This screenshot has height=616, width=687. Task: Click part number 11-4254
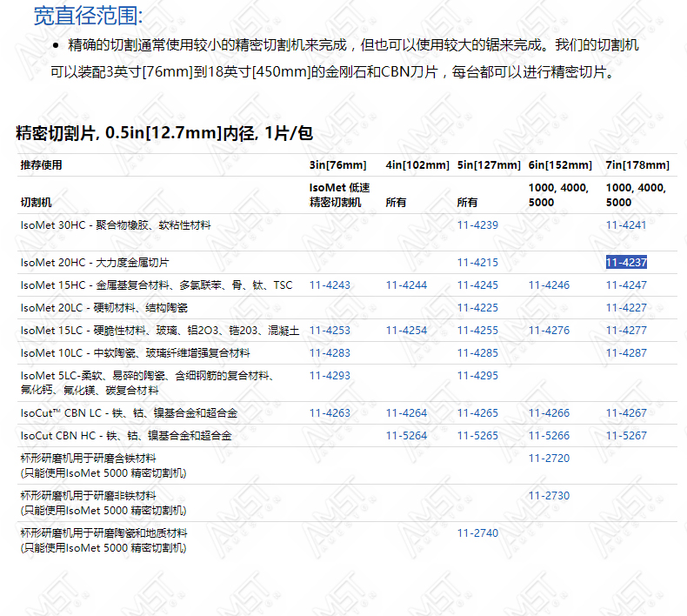[406, 330]
